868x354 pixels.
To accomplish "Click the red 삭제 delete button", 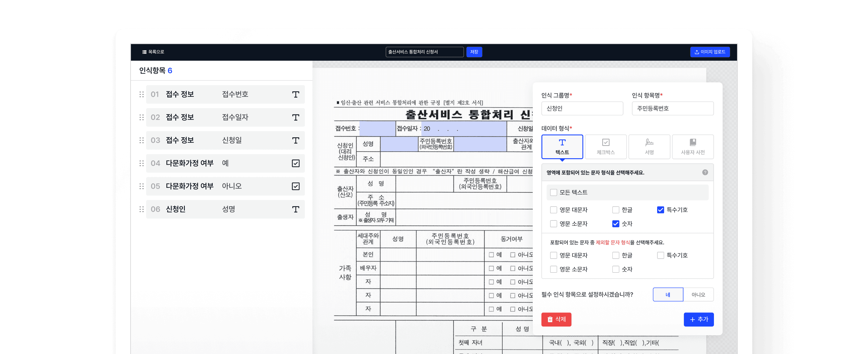I will 556,319.
